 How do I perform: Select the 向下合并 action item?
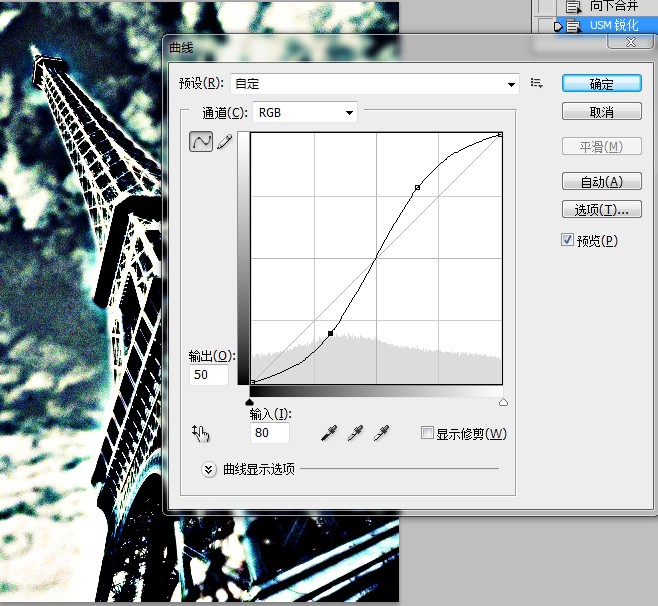[614, 6]
